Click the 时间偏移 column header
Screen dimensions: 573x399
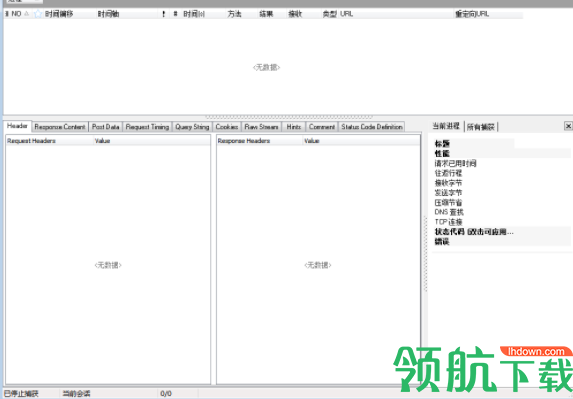pos(59,14)
